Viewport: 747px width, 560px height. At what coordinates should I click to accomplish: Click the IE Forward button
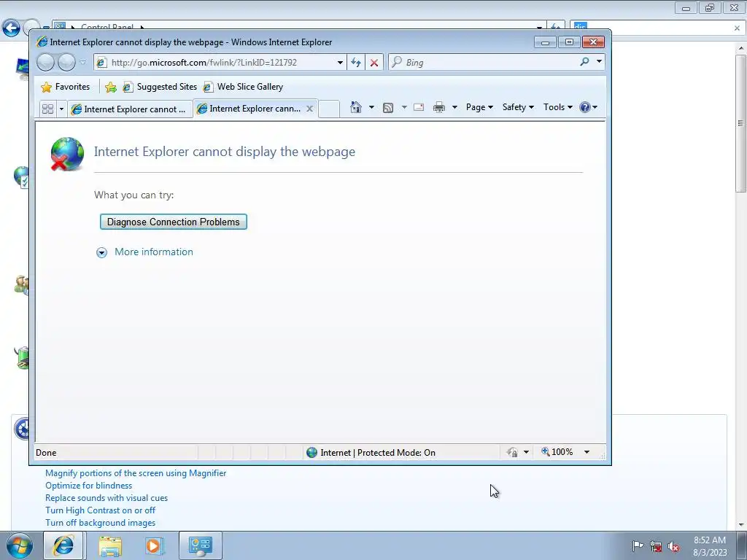coord(66,63)
